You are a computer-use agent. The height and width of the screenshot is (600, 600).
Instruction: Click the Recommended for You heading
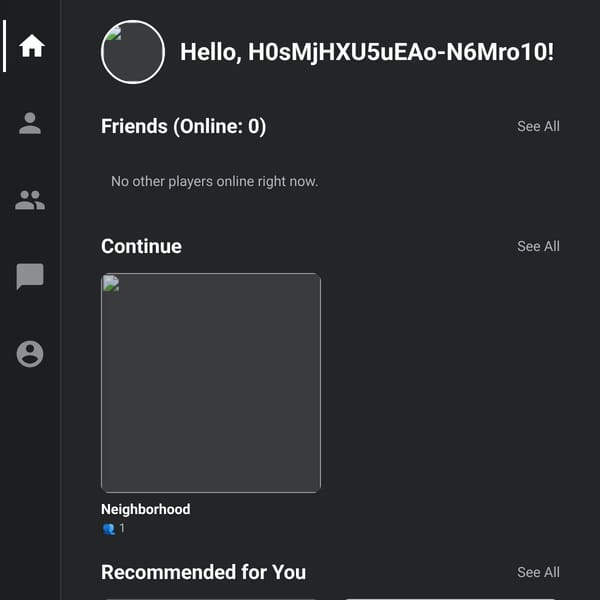[x=203, y=572]
